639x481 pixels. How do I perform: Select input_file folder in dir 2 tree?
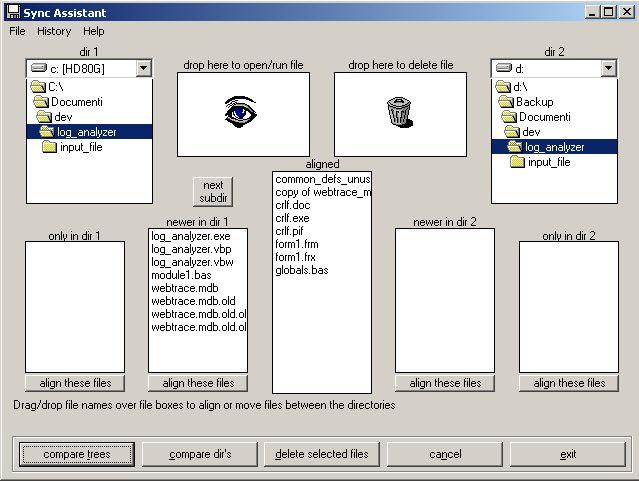tap(548, 162)
